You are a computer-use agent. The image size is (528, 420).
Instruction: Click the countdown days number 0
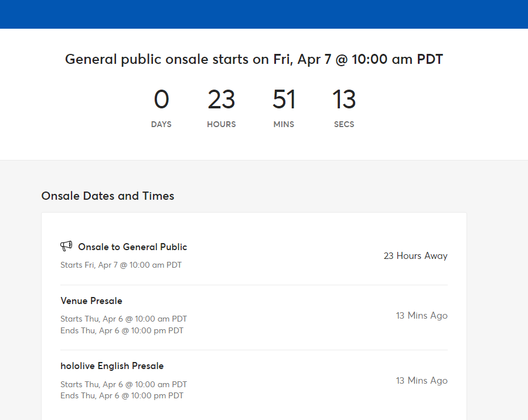pos(161,99)
